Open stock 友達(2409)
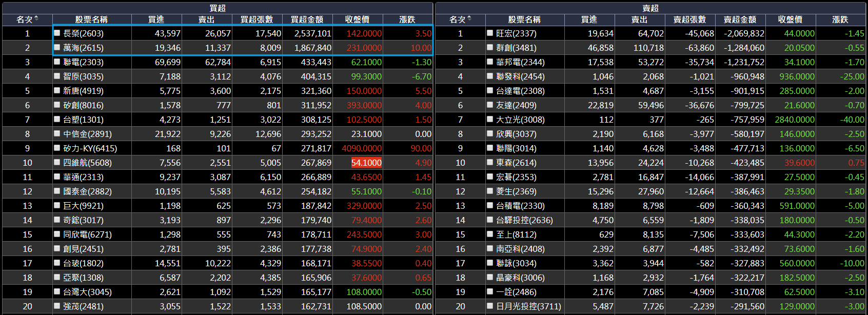868x315 pixels. [516, 105]
